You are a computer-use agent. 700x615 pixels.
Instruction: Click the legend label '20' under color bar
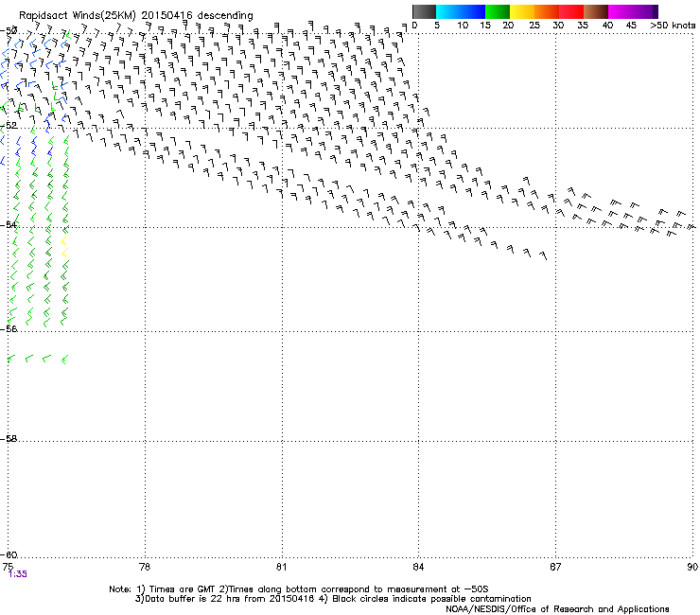[x=508, y=26]
